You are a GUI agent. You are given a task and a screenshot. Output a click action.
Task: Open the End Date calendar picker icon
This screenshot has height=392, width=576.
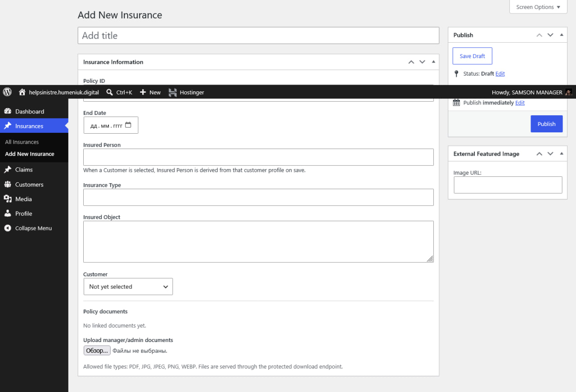tap(128, 126)
